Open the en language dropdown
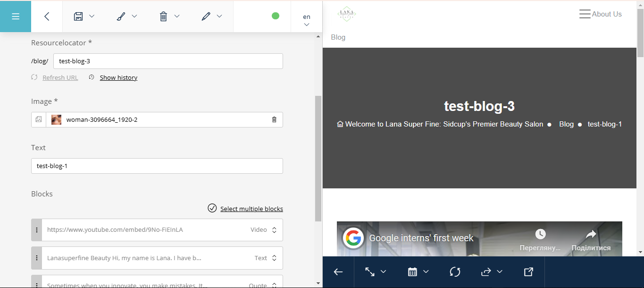Screen dimensions: 644x288 [307, 20]
